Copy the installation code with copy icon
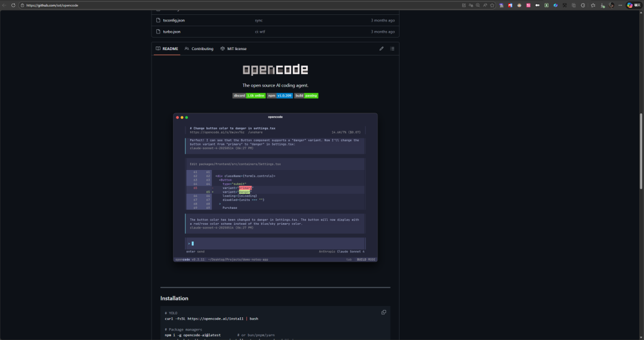 pos(383,312)
